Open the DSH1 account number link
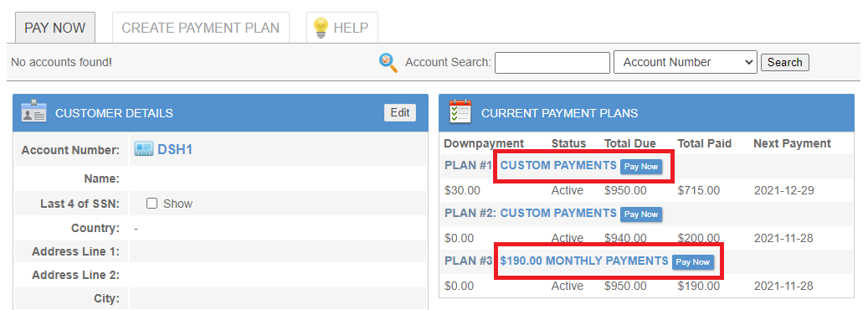Screen dimensions: 868x310 click(175, 149)
